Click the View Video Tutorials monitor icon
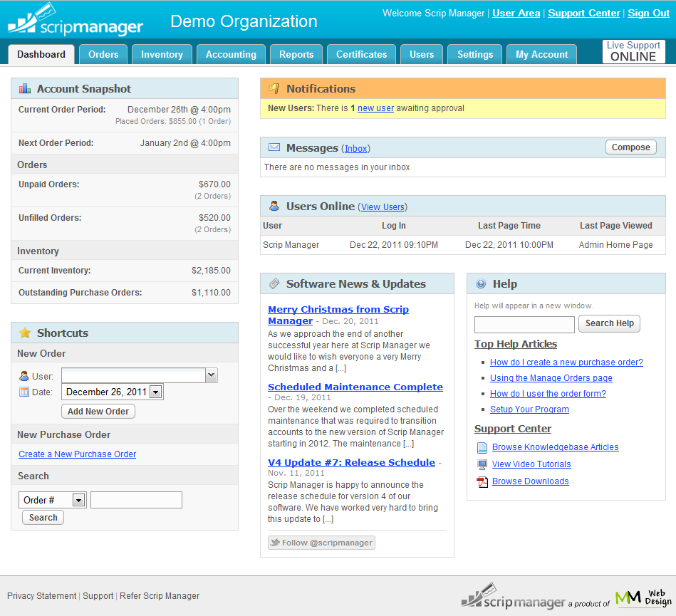 482,464
